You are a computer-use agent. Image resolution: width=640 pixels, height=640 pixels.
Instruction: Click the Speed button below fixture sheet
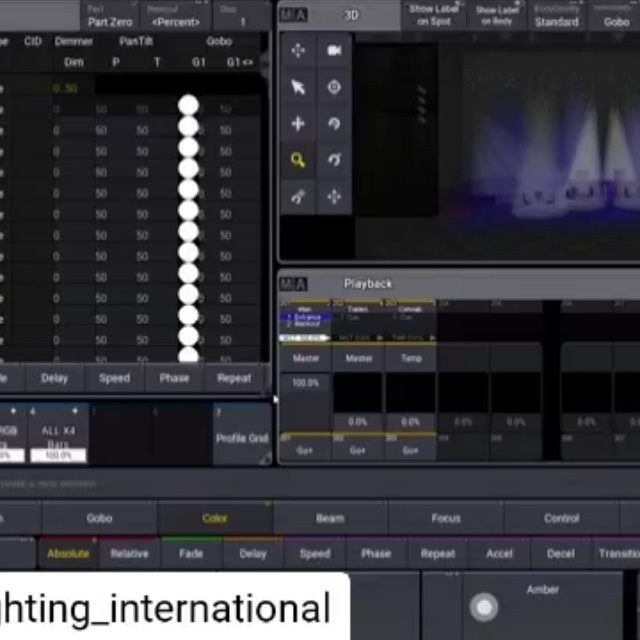tap(114, 378)
